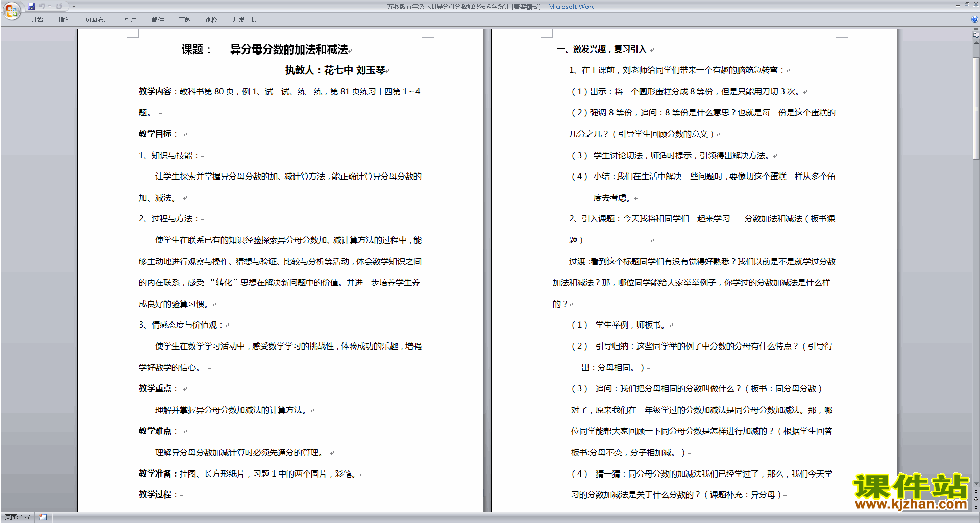Click the window title 苏教版五年级下册异分母分数加减法教学设计
Image resolution: width=980 pixels, height=523 pixels.
point(448,6)
